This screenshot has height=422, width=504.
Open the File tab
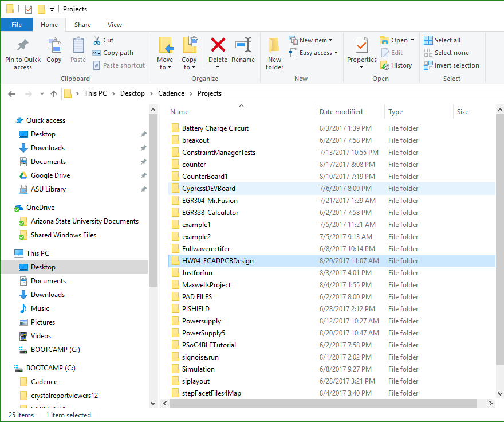pyautogui.click(x=17, y=25)
